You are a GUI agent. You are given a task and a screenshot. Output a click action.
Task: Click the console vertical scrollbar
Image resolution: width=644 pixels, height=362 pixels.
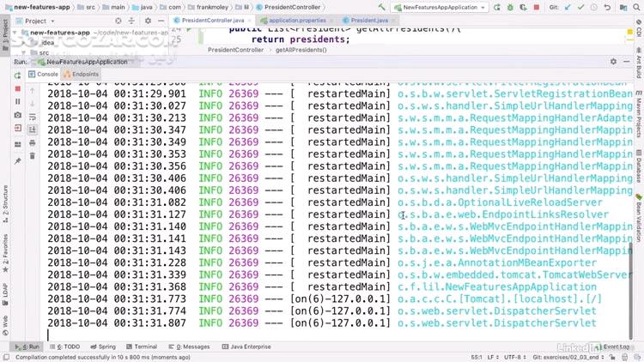point(631,292)
